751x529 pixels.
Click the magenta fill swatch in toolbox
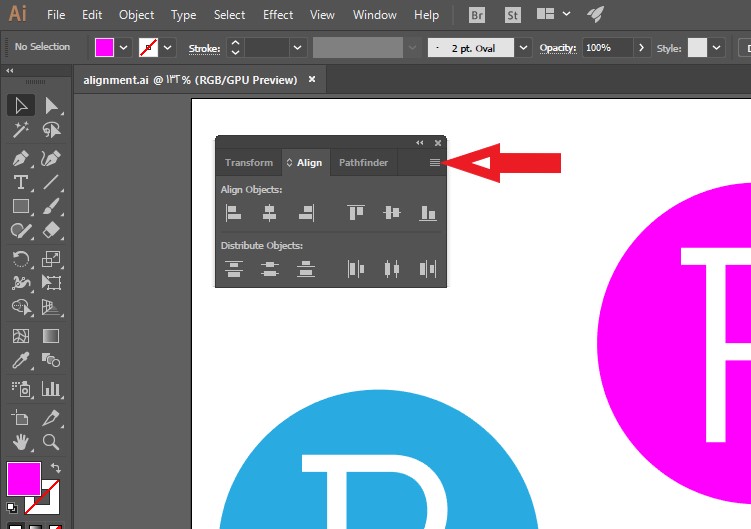[x=24, y=479]
